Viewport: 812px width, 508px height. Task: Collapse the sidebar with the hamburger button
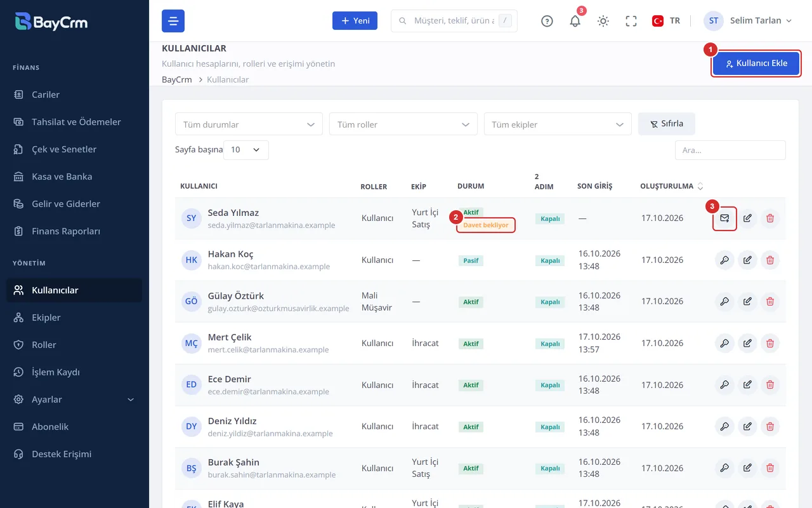(173, 21)
